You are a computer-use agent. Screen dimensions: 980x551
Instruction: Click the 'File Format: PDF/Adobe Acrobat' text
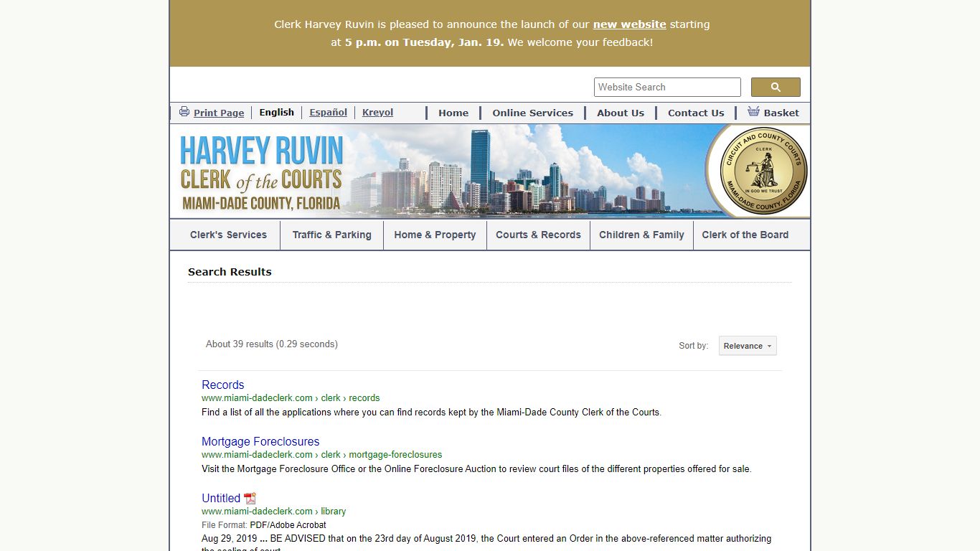264,524
